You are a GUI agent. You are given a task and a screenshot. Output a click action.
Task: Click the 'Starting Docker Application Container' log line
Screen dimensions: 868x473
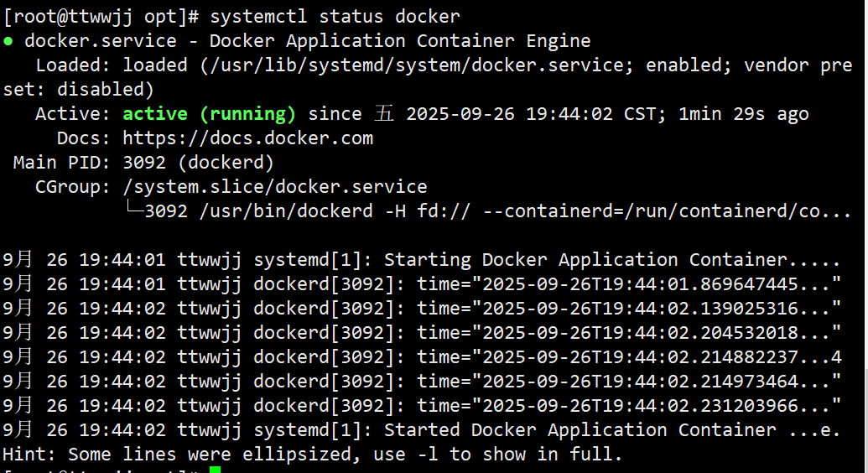pos(422,260)
